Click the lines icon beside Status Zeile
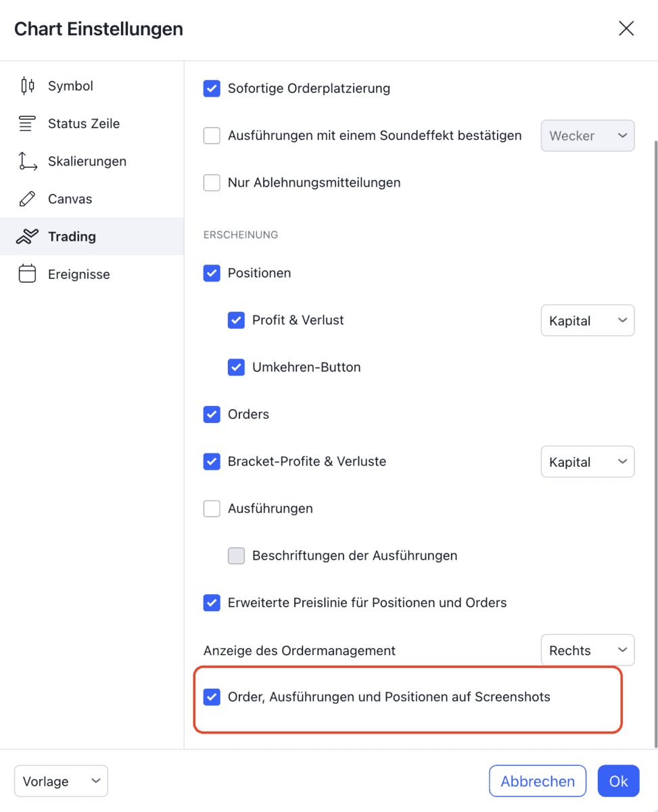 tap(26, 123)
